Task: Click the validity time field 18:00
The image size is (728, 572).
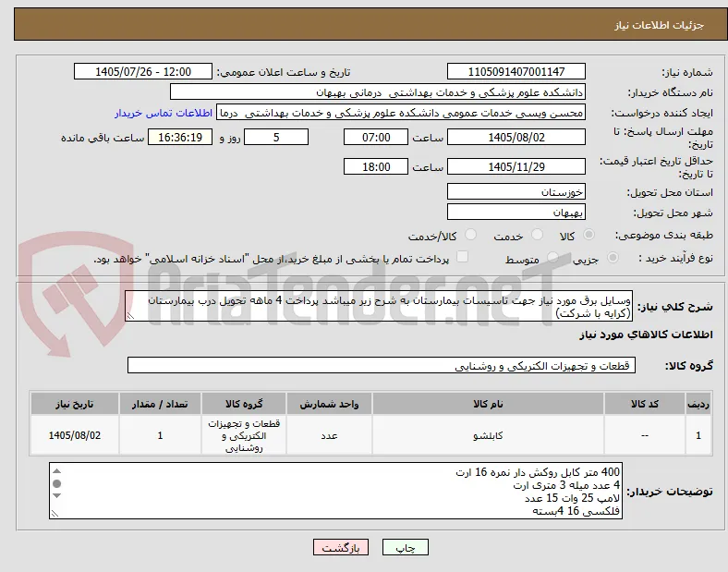Action: [x=376, y=166]
